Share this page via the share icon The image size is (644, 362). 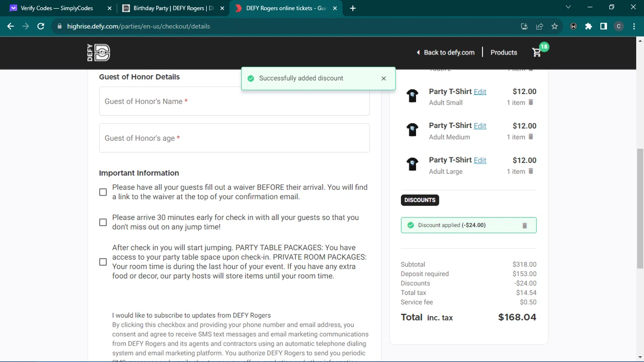tap(540, 26)
